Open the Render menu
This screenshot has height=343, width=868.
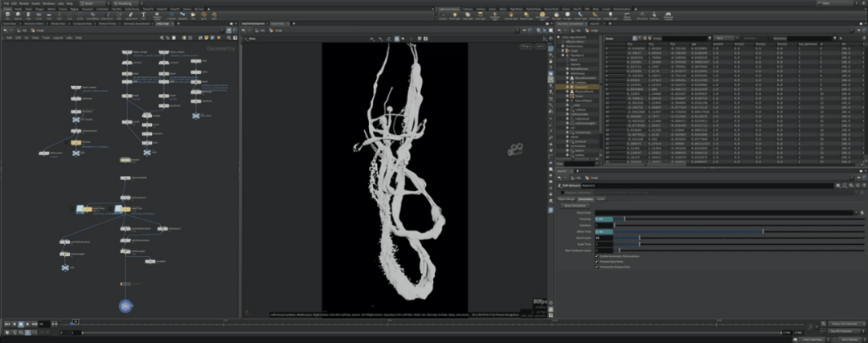(25, 3)
